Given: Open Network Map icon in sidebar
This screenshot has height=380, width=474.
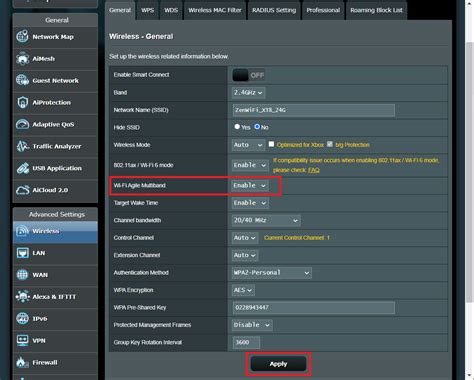Looking at the screenshot, I should tap(22, 37).
